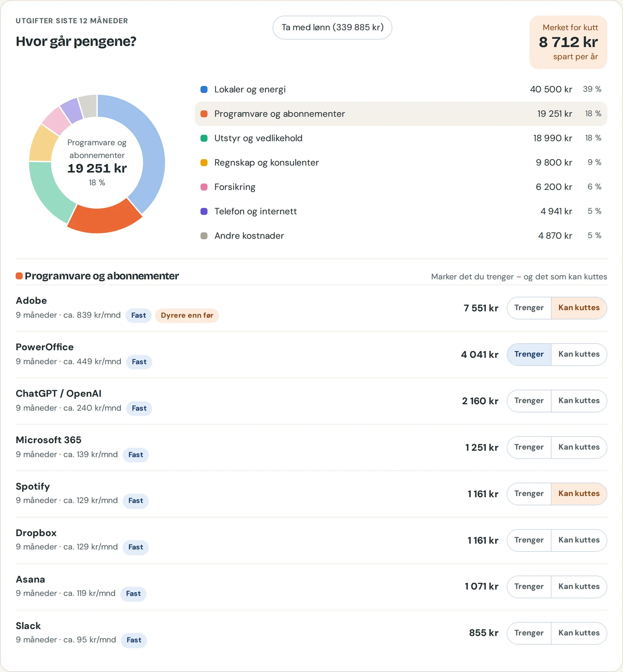Image resolution: width=623 pixels, height=672 pixels.
Task: Set Asana to 'Kan kuttes'
Action: [579, 587]
